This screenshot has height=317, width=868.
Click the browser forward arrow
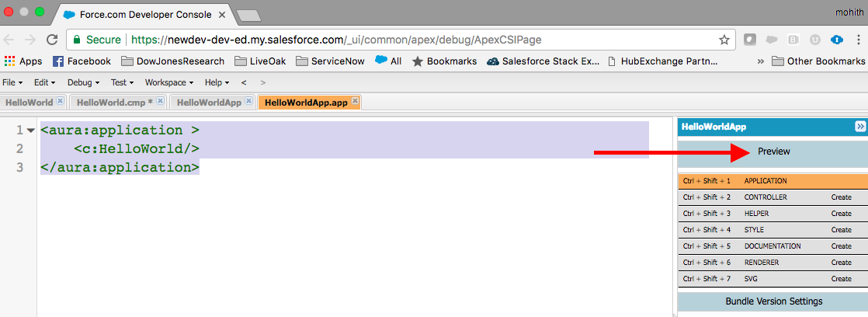30,40
